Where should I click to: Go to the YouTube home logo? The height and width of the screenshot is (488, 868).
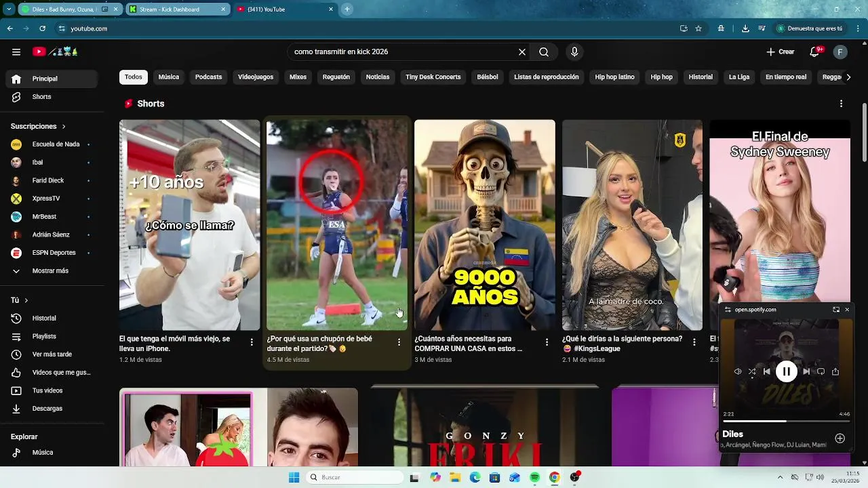(x=56, y=52)
